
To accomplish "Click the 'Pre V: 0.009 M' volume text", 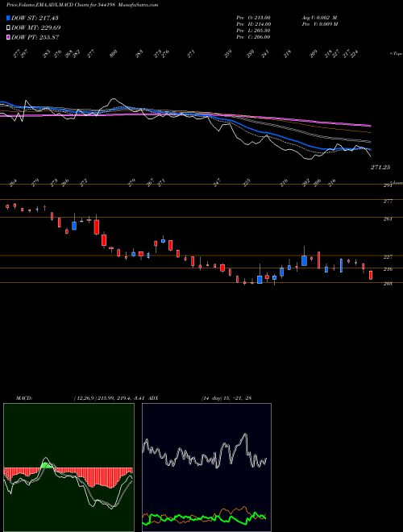I will coord(319,24).
